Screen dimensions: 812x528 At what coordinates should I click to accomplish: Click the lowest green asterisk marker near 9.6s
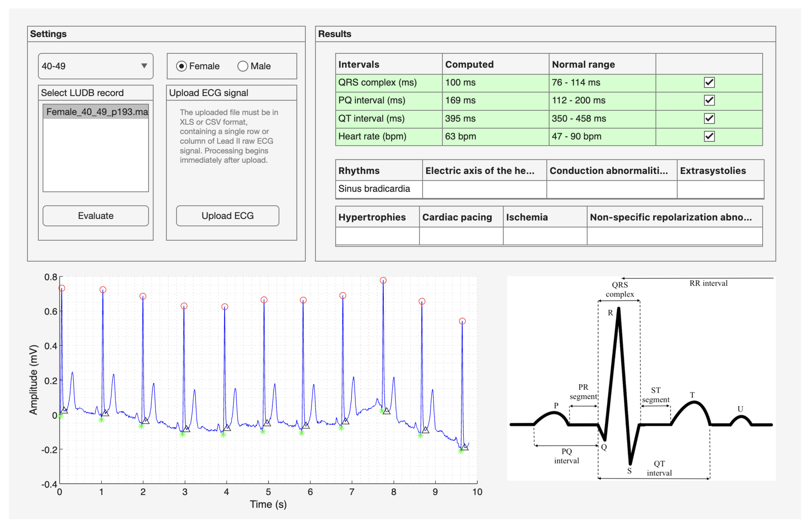461,451
